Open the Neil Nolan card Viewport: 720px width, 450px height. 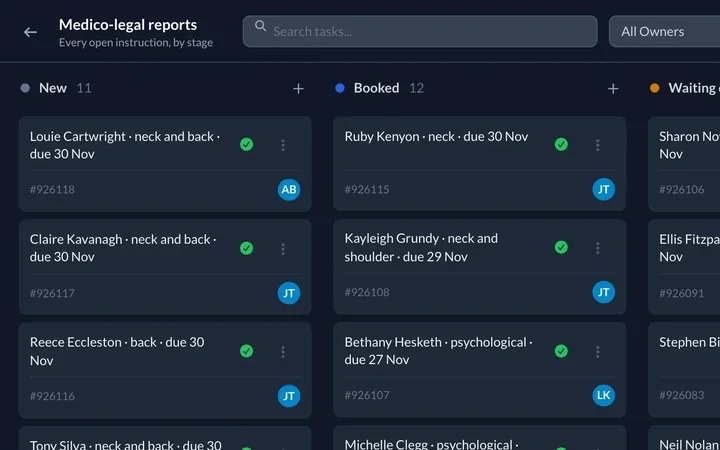(684, 438)
